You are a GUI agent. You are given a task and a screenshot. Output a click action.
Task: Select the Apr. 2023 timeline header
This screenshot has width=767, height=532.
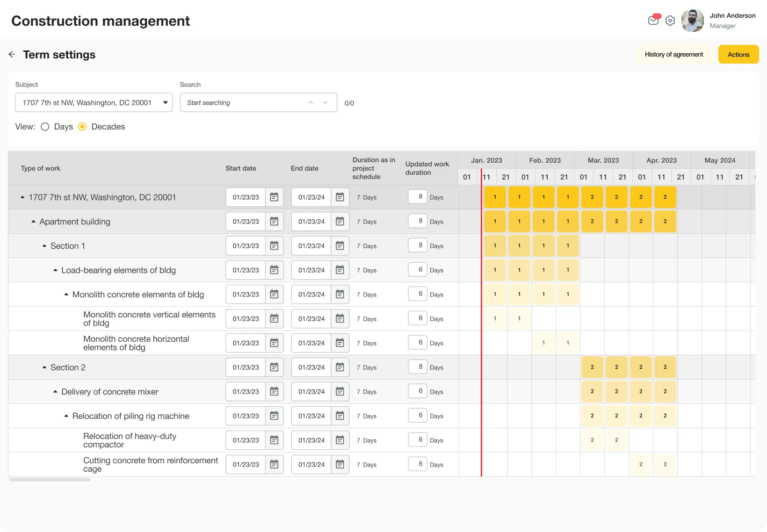[662, 160]
